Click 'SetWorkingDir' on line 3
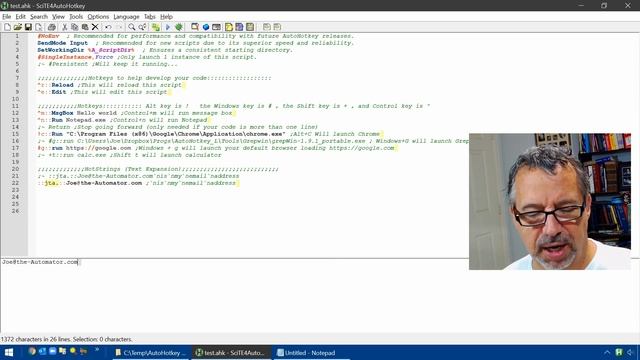This screenshot has width=640, height=360. (x=60, y=50)
